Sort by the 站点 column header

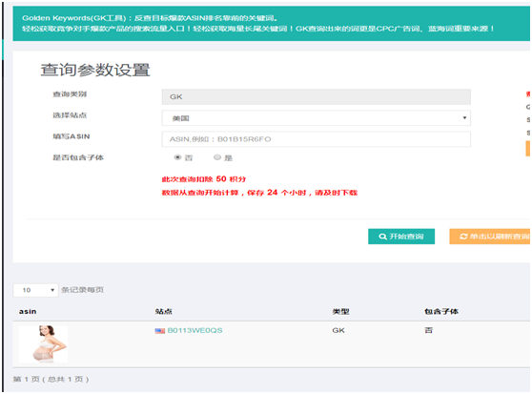click(x=164, y=311)
